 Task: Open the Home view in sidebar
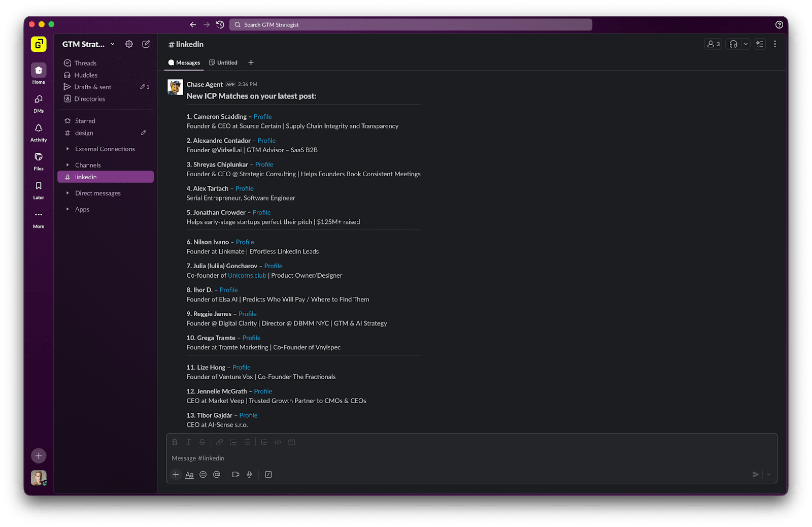39,74
